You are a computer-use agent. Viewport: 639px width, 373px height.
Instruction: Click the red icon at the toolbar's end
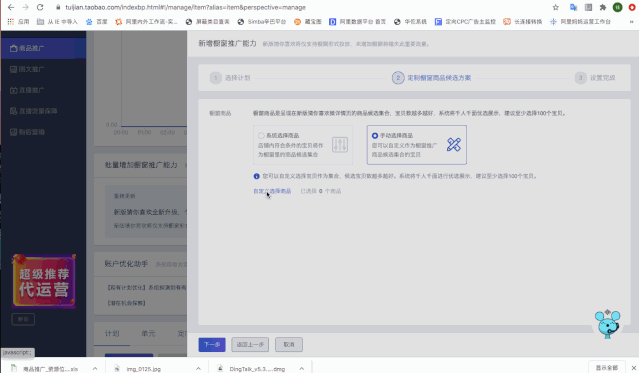tap(632, 7)
